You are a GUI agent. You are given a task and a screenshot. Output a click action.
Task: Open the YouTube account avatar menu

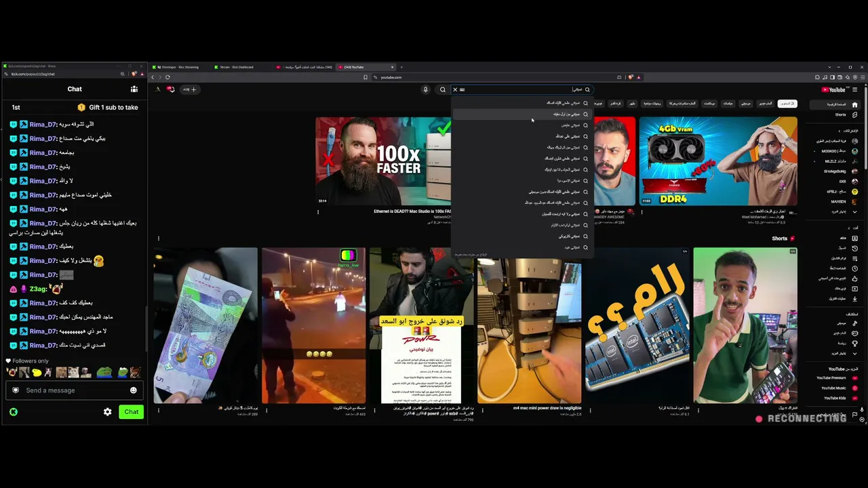pos(157,89)
